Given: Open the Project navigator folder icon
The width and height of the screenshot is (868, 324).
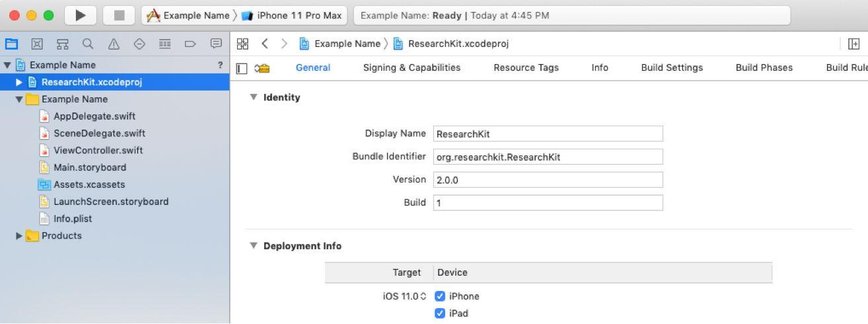Looking at the screenshot, I should pyautogui.click(x=11, y=44).
